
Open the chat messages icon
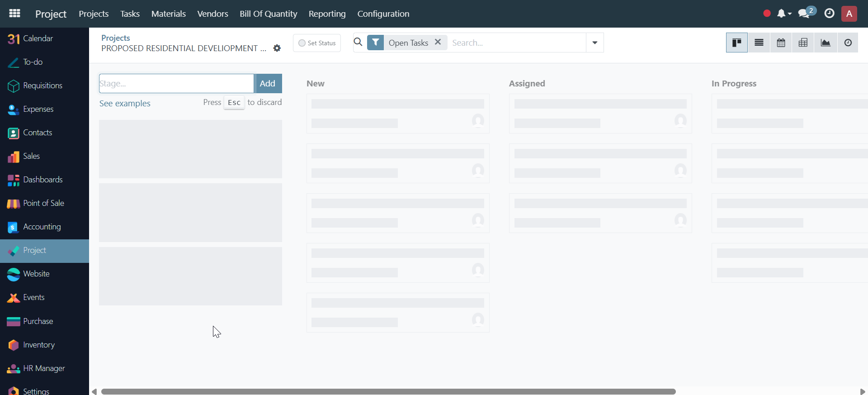tap(804, 14)
